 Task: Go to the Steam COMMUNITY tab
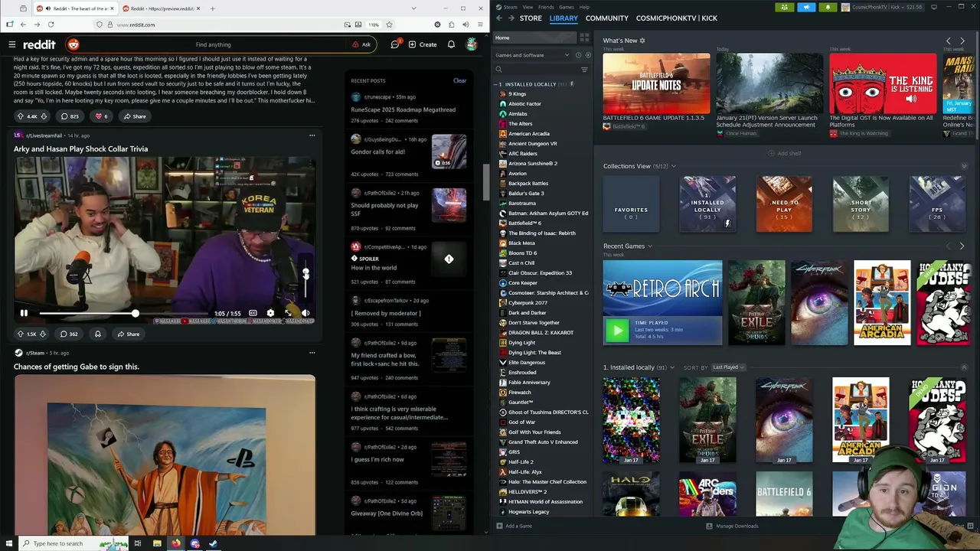tap(606, 18)
